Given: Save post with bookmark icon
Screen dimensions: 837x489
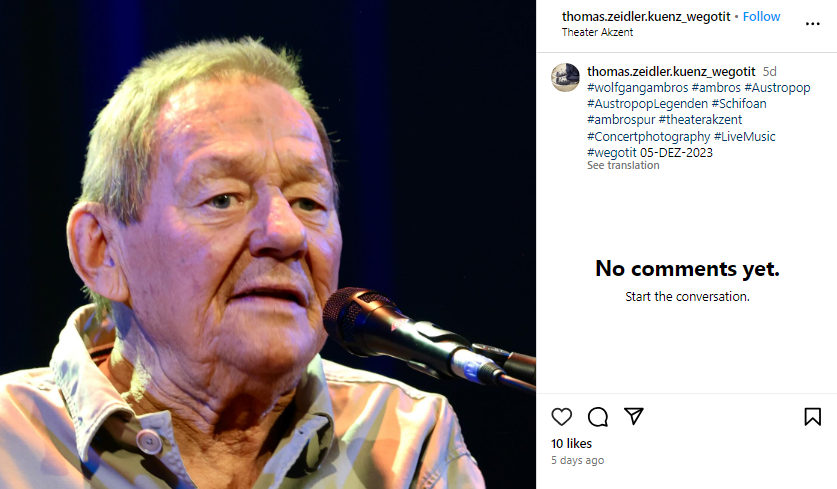Looking at the screenshot, I should click(812, 416).
